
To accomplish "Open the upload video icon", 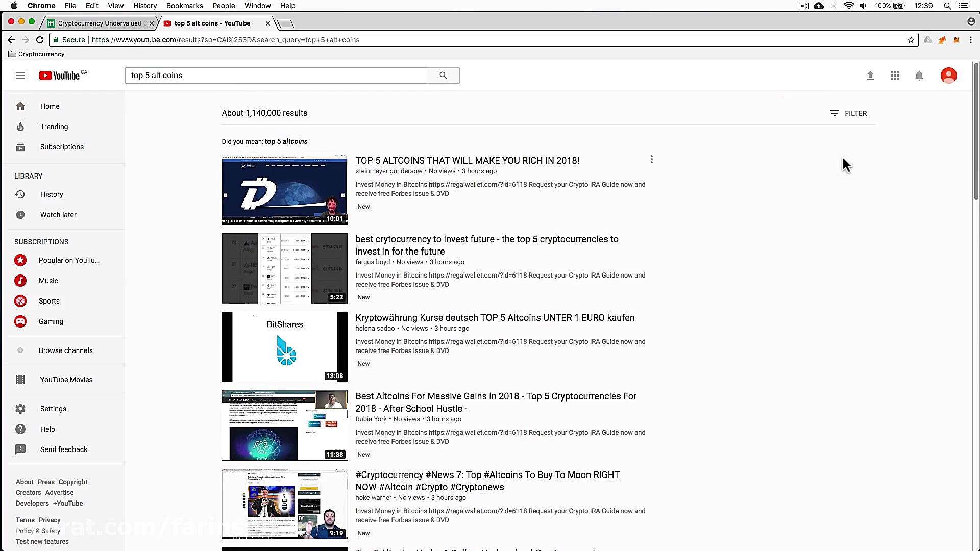I will [870, 76].
